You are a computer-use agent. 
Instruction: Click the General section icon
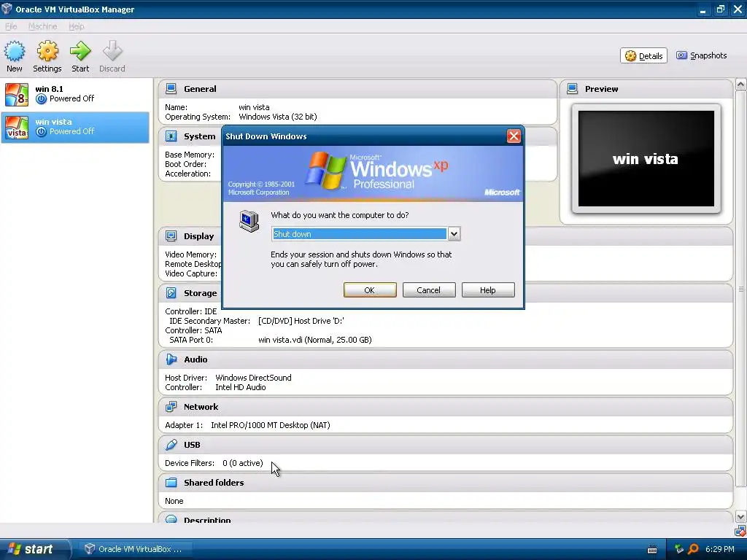[x=171, y=88]
